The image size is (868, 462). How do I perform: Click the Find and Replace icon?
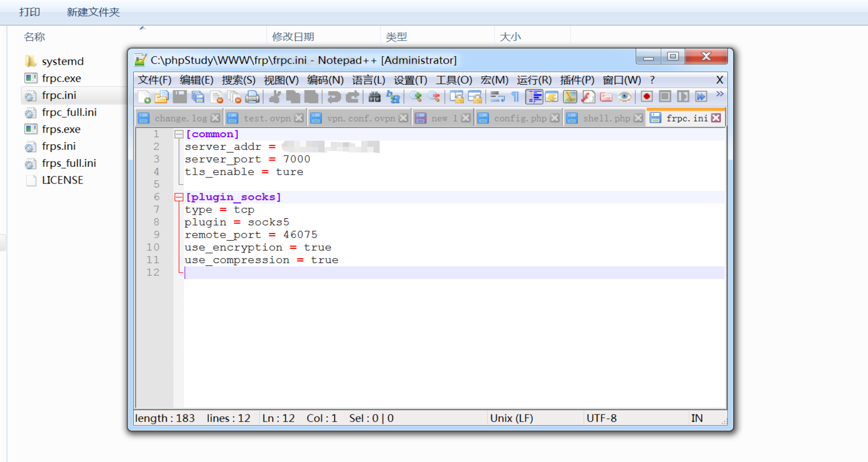click(x=393, y=97)
